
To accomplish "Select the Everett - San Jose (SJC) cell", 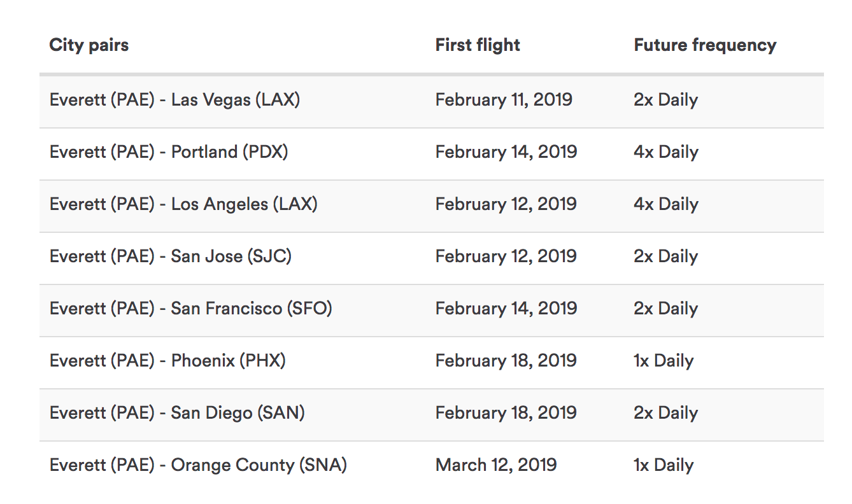I will tap(171, 256).
